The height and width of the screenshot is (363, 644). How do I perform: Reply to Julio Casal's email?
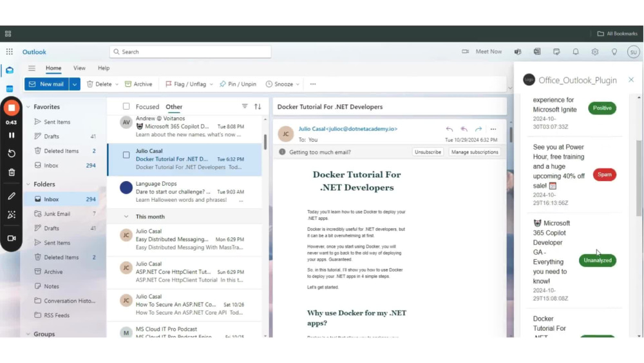(x=450, y=129)
